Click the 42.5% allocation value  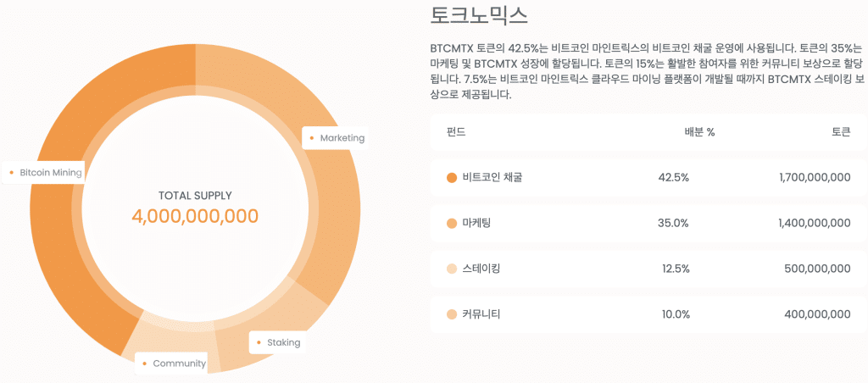pos(674,178)
